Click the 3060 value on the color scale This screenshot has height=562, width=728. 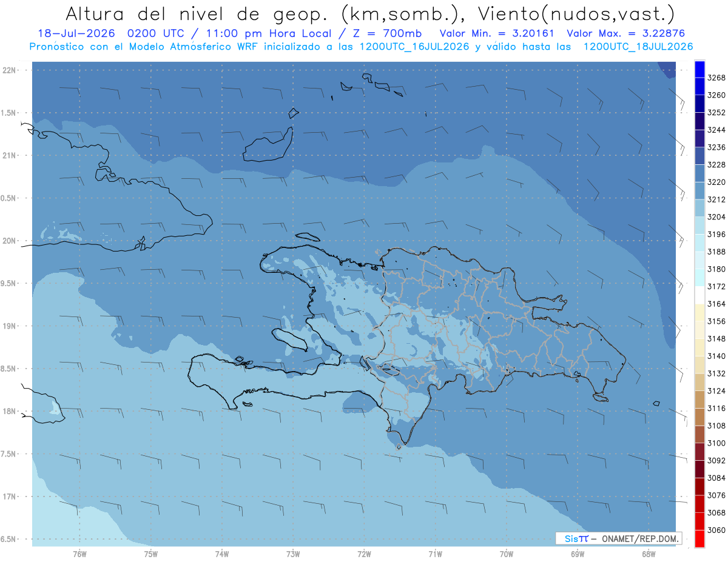[x=716, y=530]
